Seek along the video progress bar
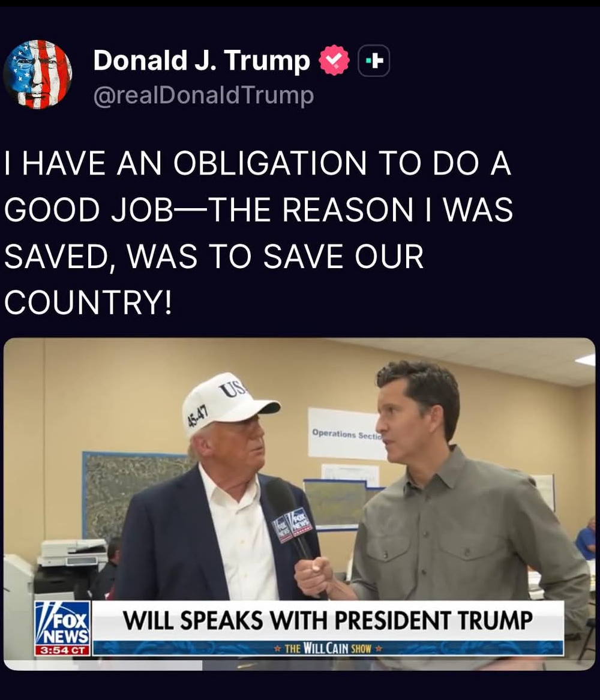This screenshot has height=700, width=600. pyautogui.click(x=299, y=665)
